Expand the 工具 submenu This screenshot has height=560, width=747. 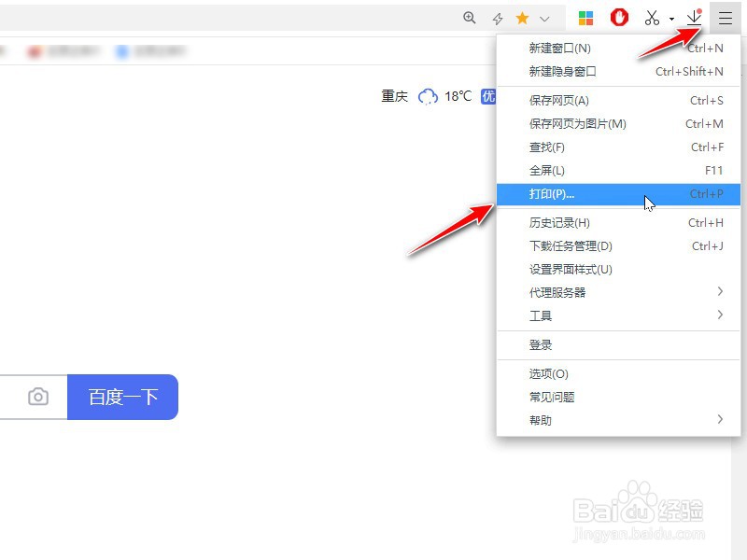coord(550,315)
